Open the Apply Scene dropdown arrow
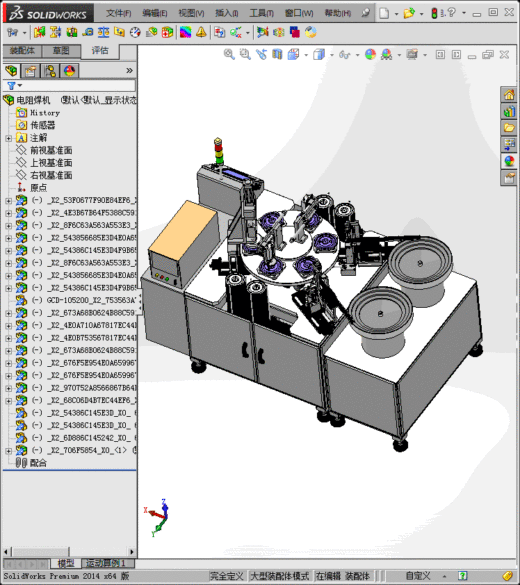520x585 pixels. (399, 55)
